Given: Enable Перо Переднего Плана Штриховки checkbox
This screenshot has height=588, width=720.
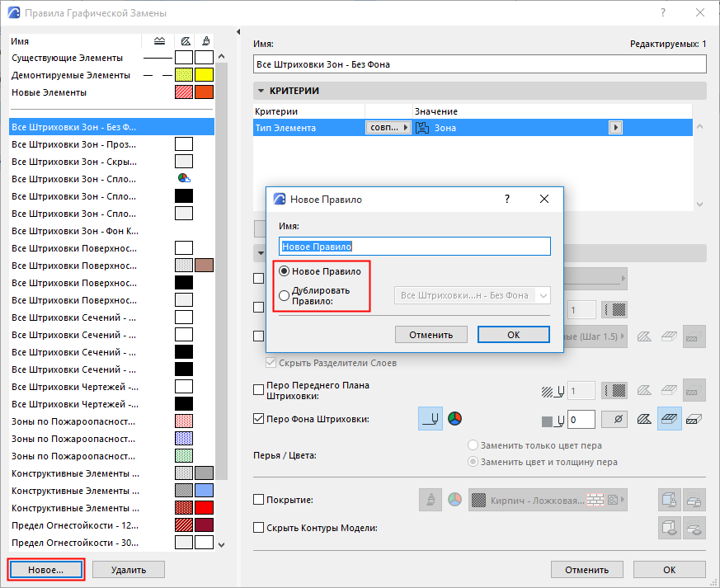Looking at the screenshot, I should pyautogui.click(x=258, y=390).
